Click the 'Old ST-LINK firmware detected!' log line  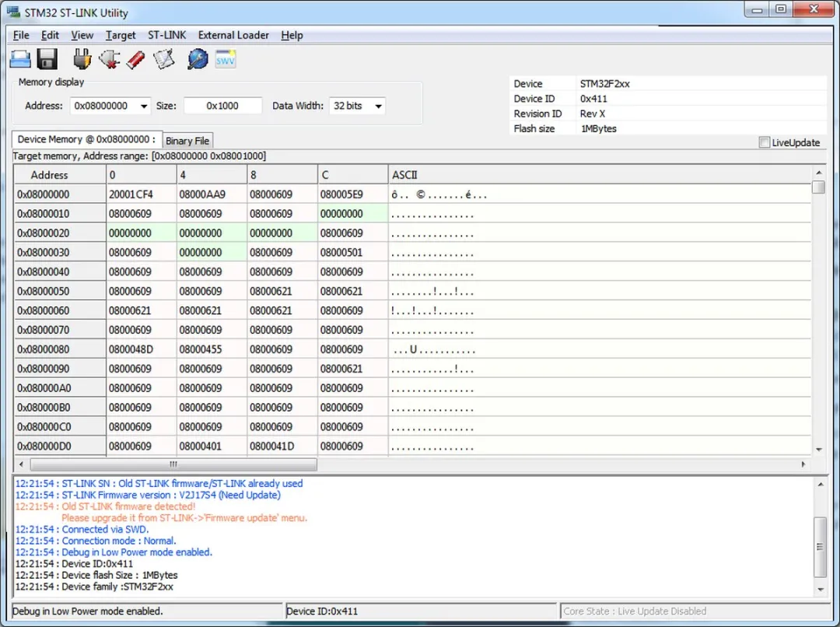(x=105, y=506)
